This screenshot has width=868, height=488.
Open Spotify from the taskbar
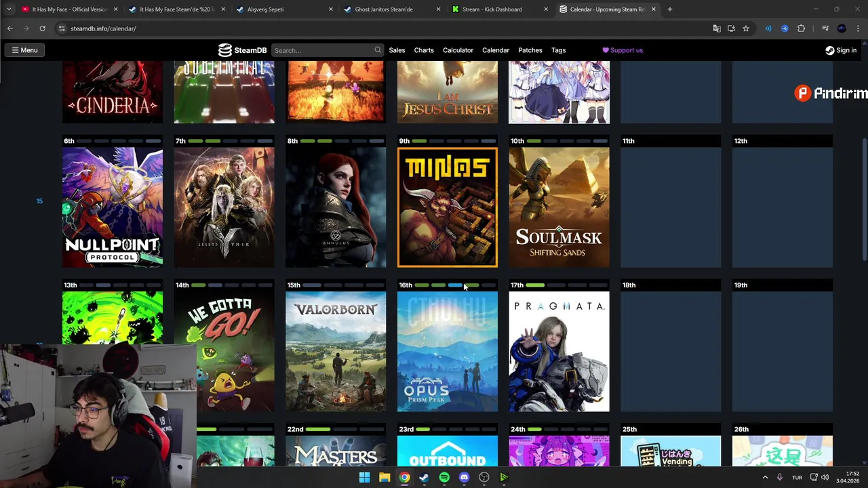[x=444, y=477]
